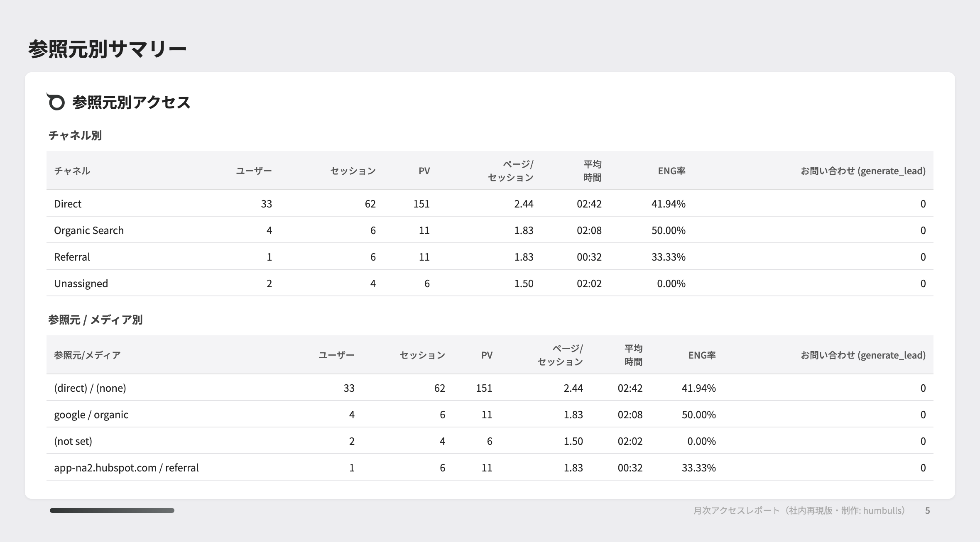Click the google / organic row's 50.00% ENG rate
The width and height of the screenshot is (980, 542).
(699, 415)
